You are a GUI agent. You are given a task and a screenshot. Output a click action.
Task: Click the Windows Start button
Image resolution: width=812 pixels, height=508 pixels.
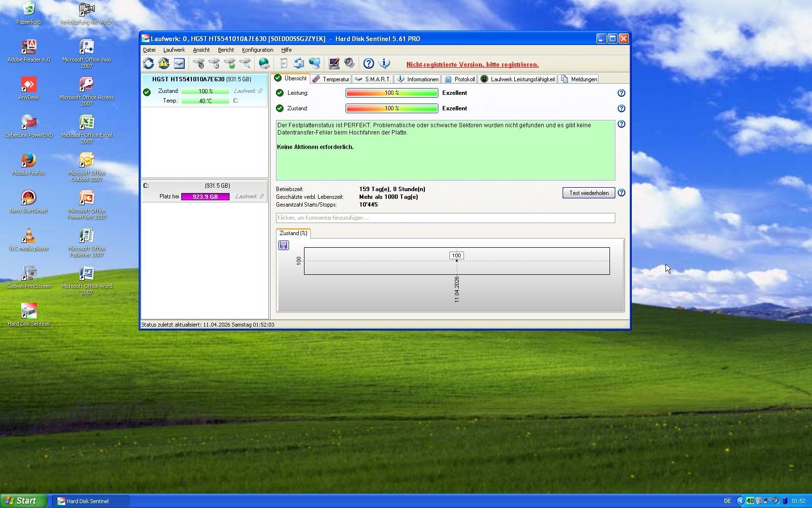24,501
